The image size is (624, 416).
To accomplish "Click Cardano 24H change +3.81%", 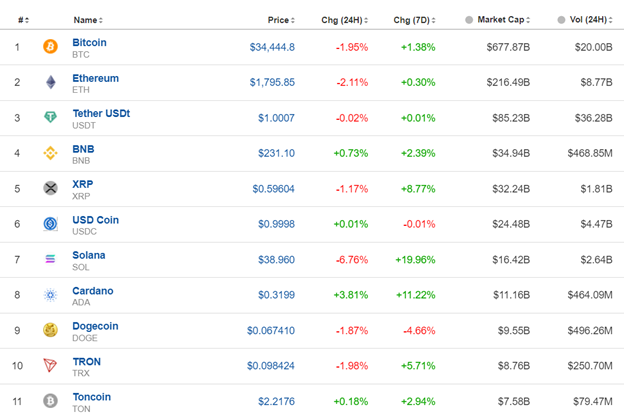I will tap(351, 295).
